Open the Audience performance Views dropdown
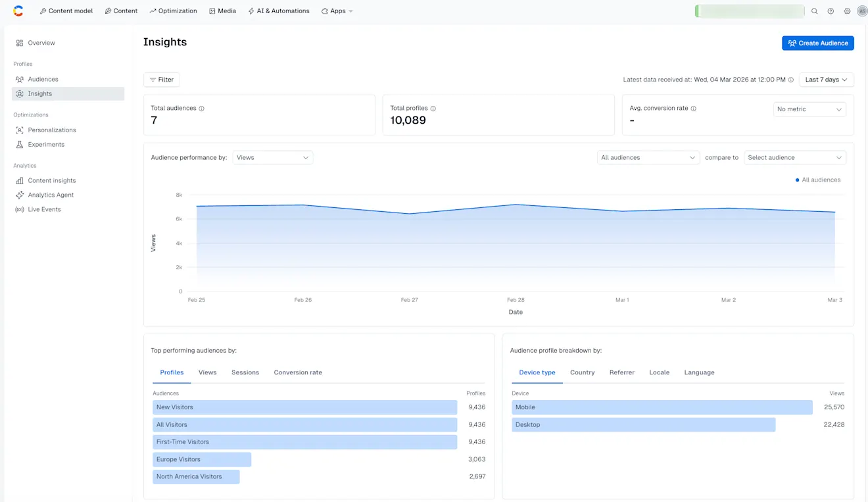Image resolution: width=868 pixels, height=502 pixels. (273, 157)
